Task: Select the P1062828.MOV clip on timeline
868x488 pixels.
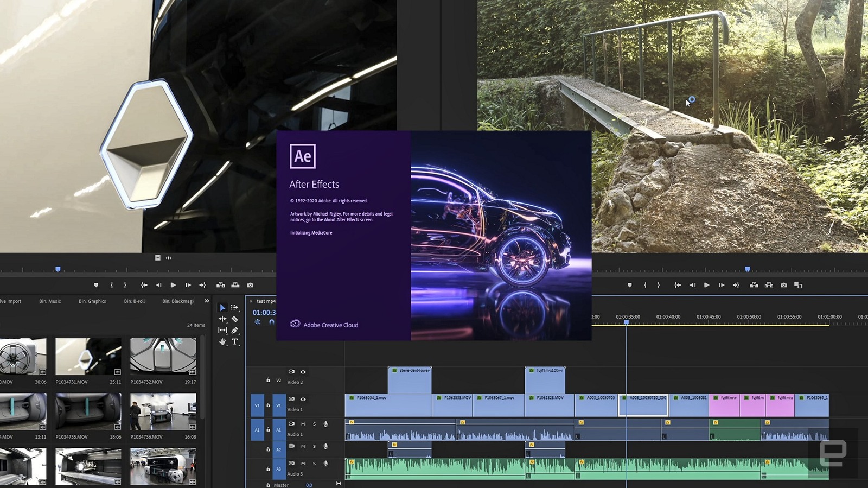Action: [x=549, y=405]
